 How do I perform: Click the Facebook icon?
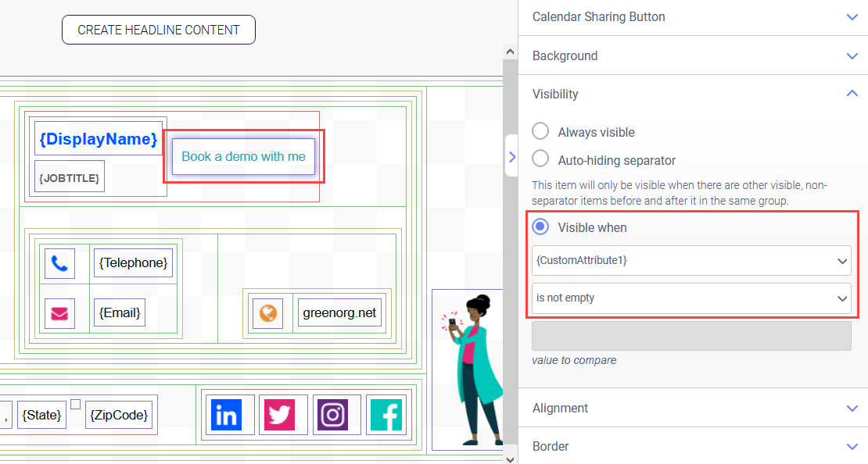(x=386, y=415)
